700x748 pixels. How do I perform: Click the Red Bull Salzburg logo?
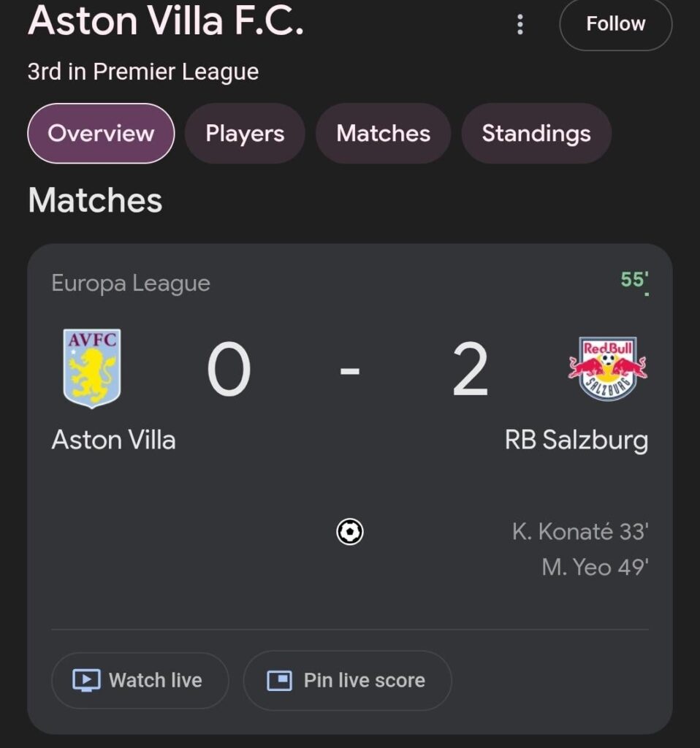pos(608,368)
